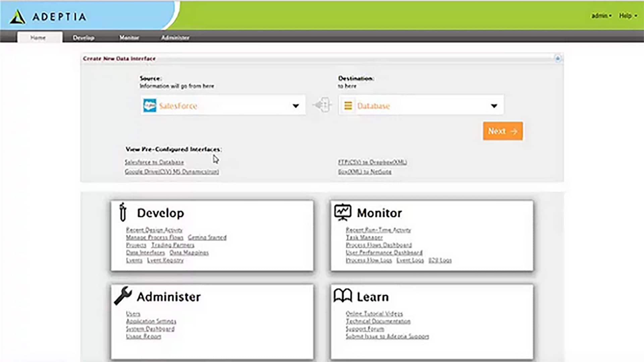
Task: Click the Develop test tube icon
Action: [123, 212]
